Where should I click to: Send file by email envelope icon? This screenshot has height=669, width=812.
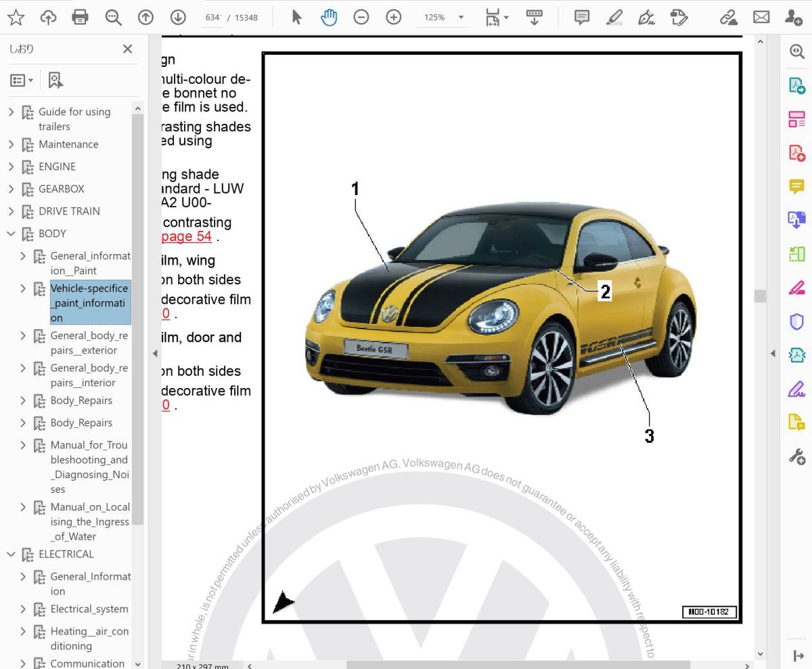point(761,17)
